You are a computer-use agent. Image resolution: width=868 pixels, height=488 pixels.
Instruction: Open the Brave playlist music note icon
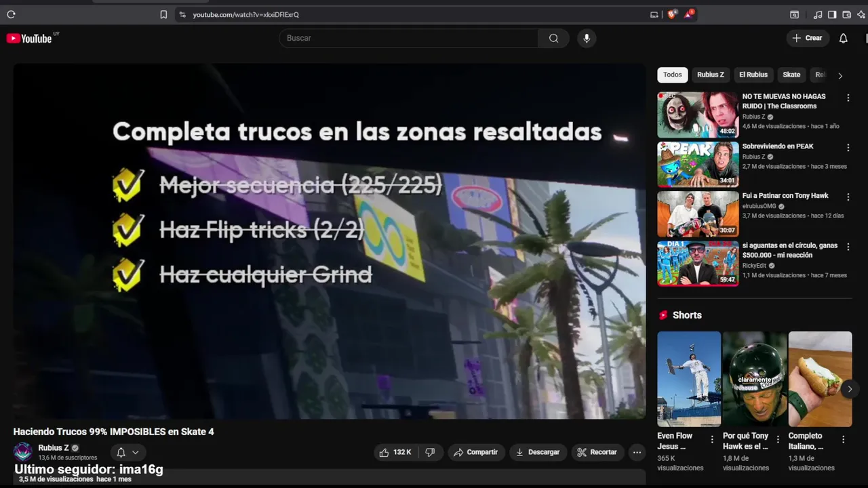click(818, 14)
